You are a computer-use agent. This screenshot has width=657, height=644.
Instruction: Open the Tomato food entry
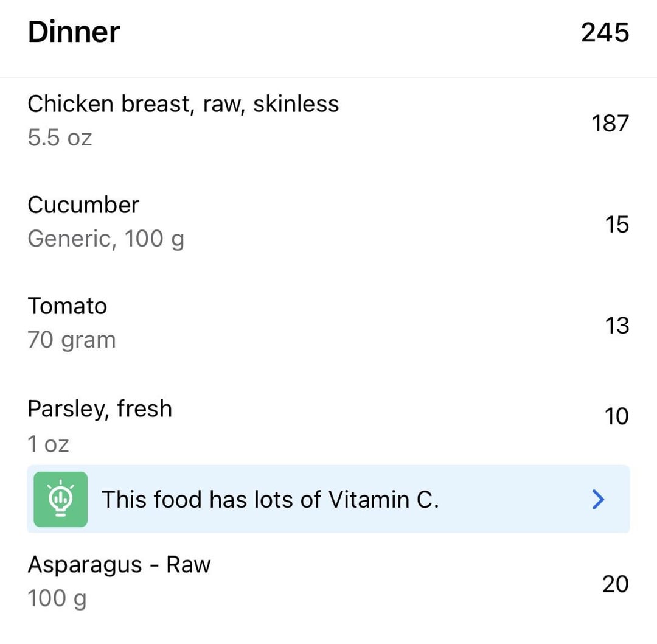tap(67, 306)
